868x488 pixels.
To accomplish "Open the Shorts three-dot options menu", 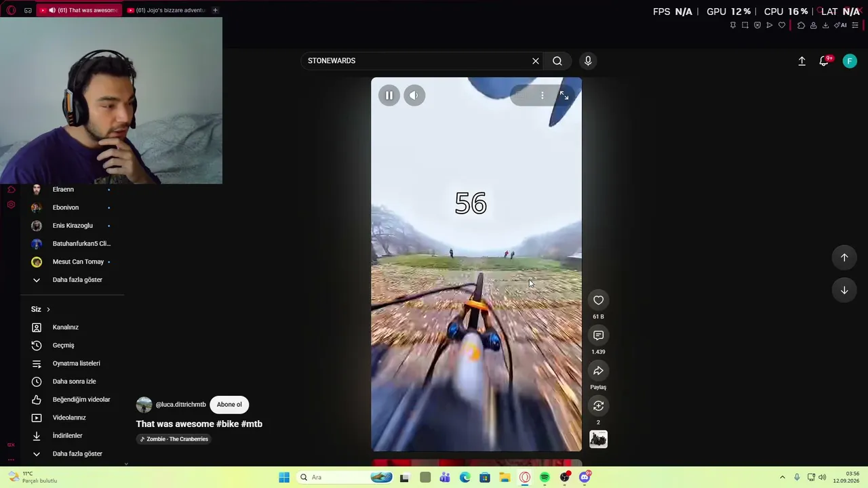I will click(542, 96).
